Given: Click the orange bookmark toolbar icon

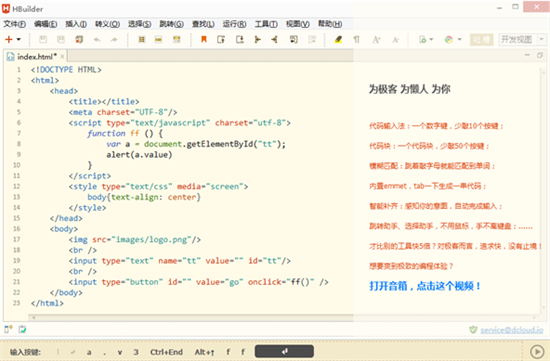Looking at the screenshot, I should pos(203,39).
